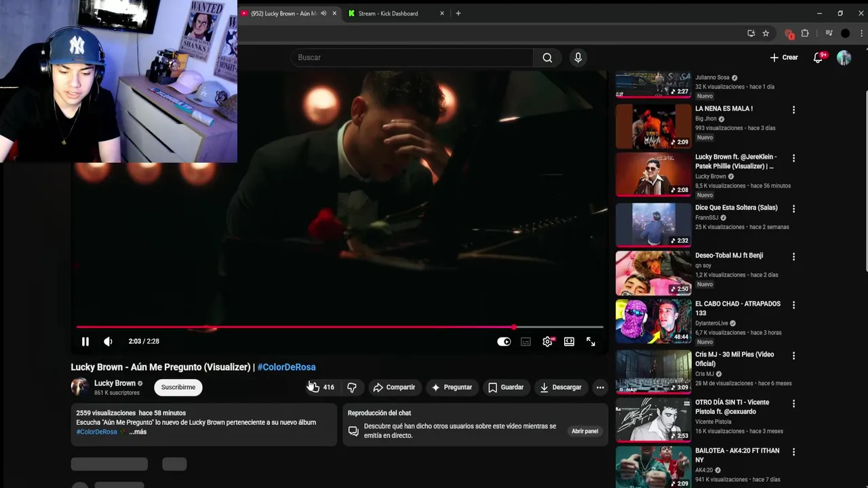
Task: Subscribe with the Suscribirme button
Action: [x=178, y=387]
